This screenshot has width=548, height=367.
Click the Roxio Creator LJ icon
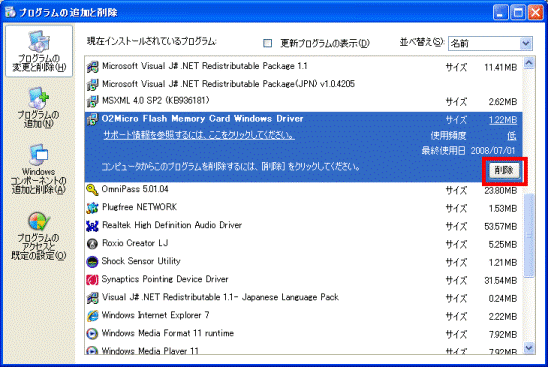pyautogui.click(x=92, y=244)
